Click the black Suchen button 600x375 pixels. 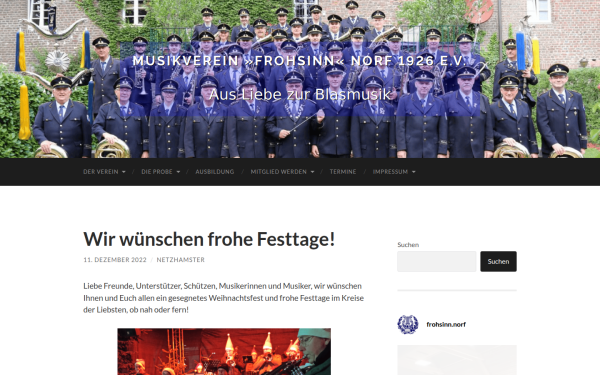(498, 261)
